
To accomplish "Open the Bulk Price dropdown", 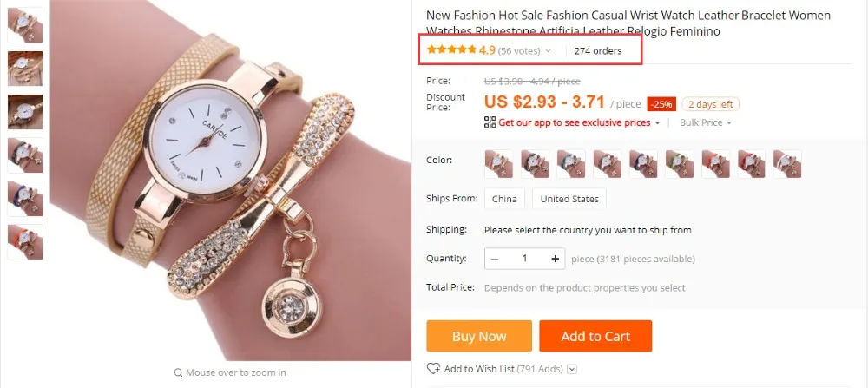I will click(706, 122).
